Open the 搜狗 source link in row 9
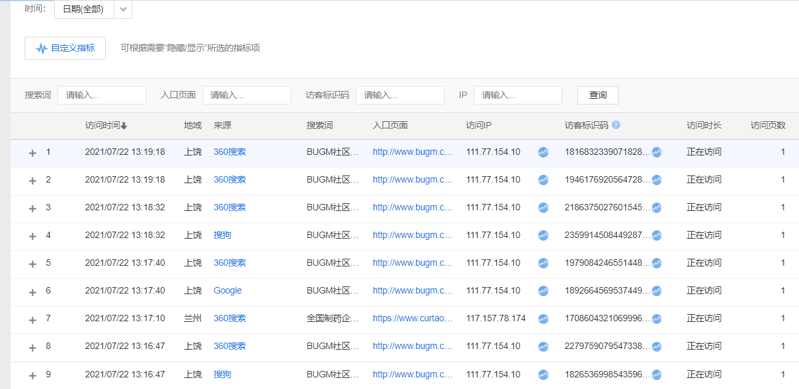The image size is (799, 389). point(222,374)
